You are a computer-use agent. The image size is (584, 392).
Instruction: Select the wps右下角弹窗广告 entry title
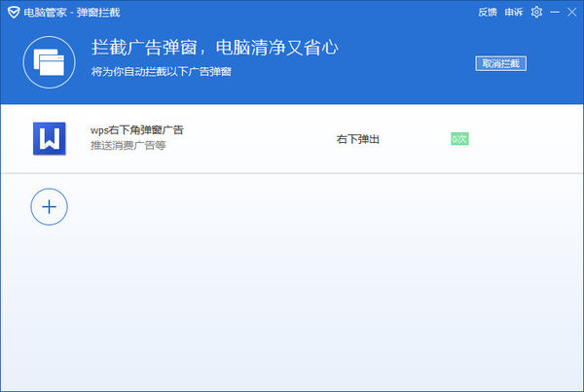point(137,130)
